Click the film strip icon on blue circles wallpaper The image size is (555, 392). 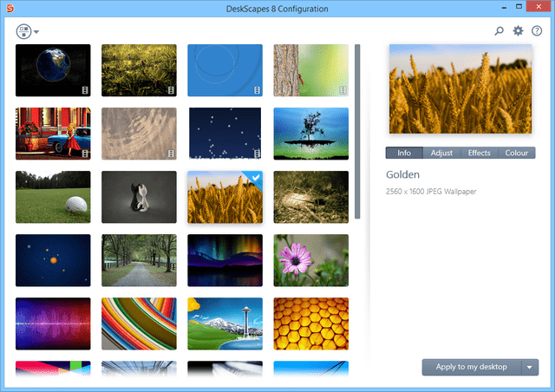(x=257, y=89)
